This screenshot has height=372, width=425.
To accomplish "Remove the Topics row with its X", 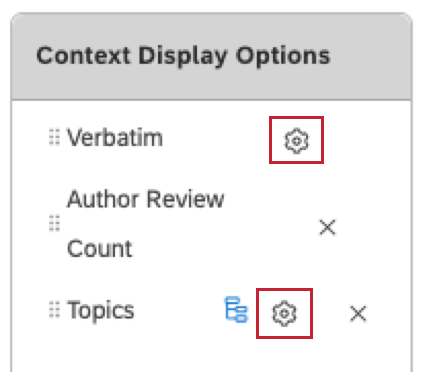I will 358,314.
